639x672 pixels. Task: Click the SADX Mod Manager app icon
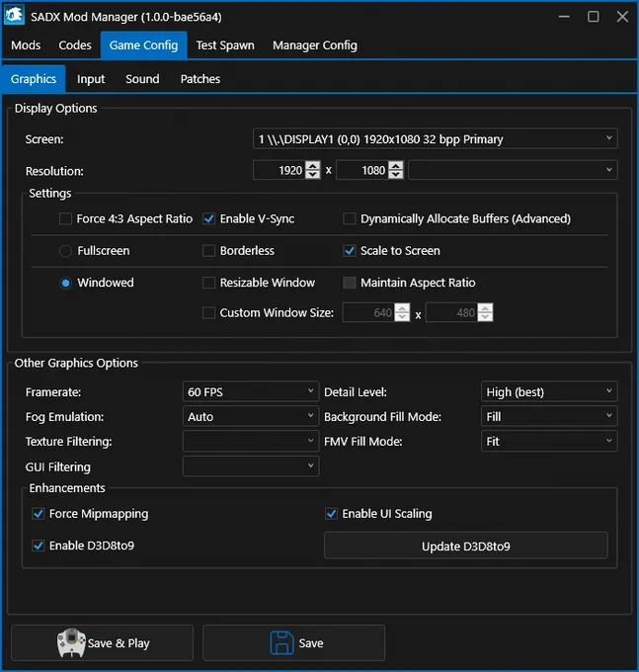pyautogui.click(x=14, y=16)
